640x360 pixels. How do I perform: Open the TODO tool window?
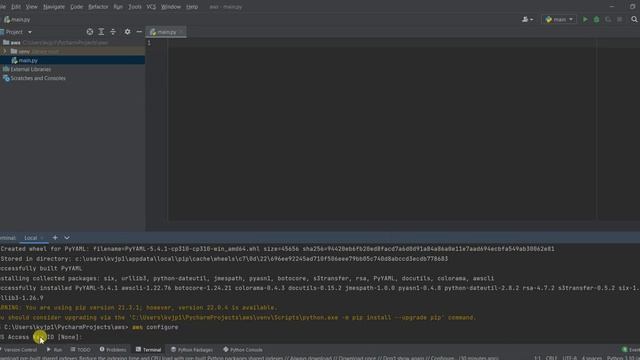pyautogui.click(x=81, y=350)
